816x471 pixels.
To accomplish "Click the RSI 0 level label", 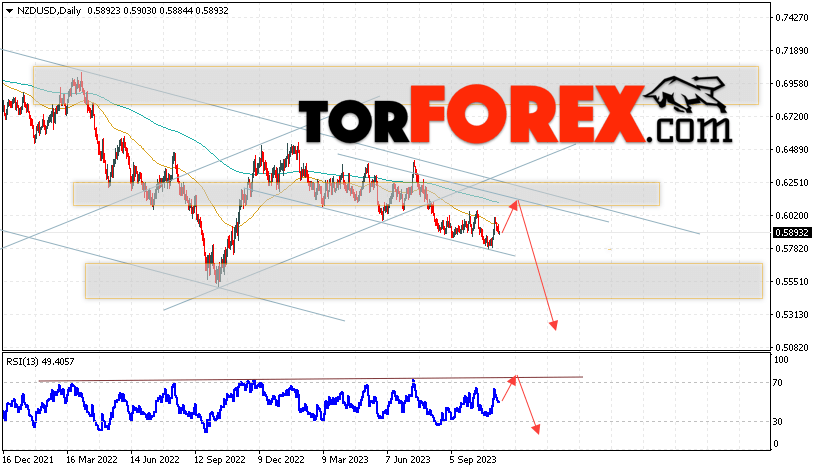I will point(776,444).
